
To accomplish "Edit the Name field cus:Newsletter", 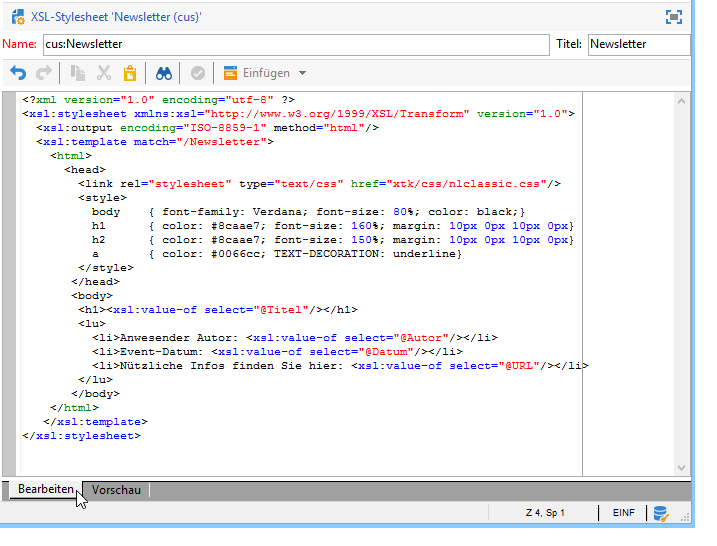I will point(296,45).
